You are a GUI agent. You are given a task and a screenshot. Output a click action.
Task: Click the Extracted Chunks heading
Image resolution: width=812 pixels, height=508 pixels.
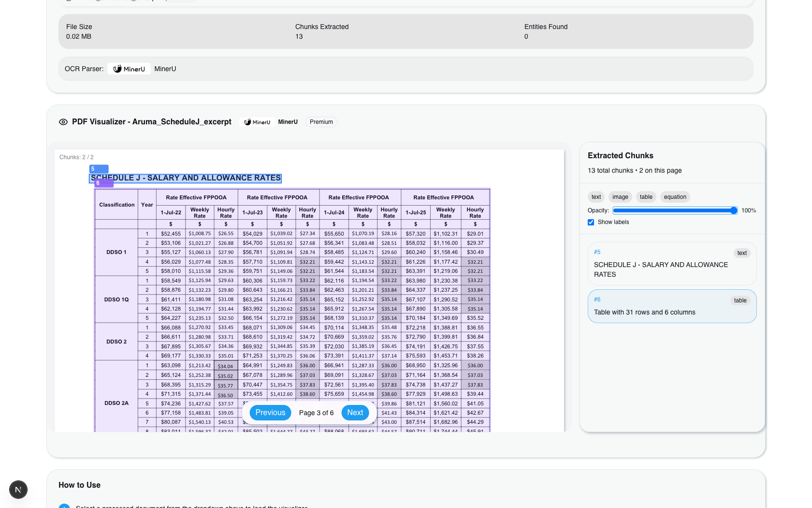point(621,156)
